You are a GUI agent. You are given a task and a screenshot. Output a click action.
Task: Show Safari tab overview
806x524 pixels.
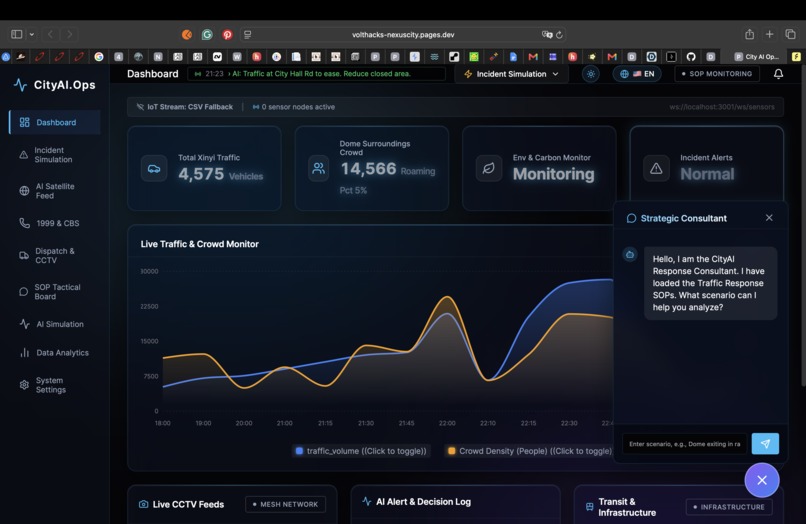[x=790, y=34]
